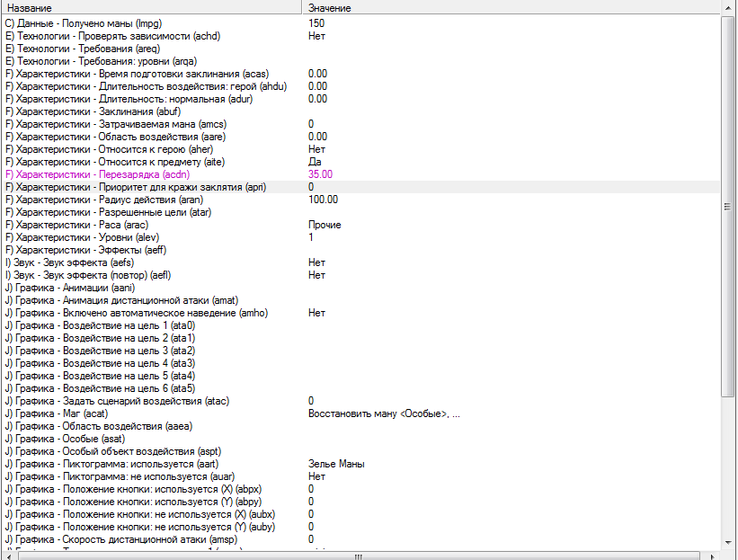Click value Нет for Относится к герою
This screenshot has width=738, height=560.
(316, 149)
